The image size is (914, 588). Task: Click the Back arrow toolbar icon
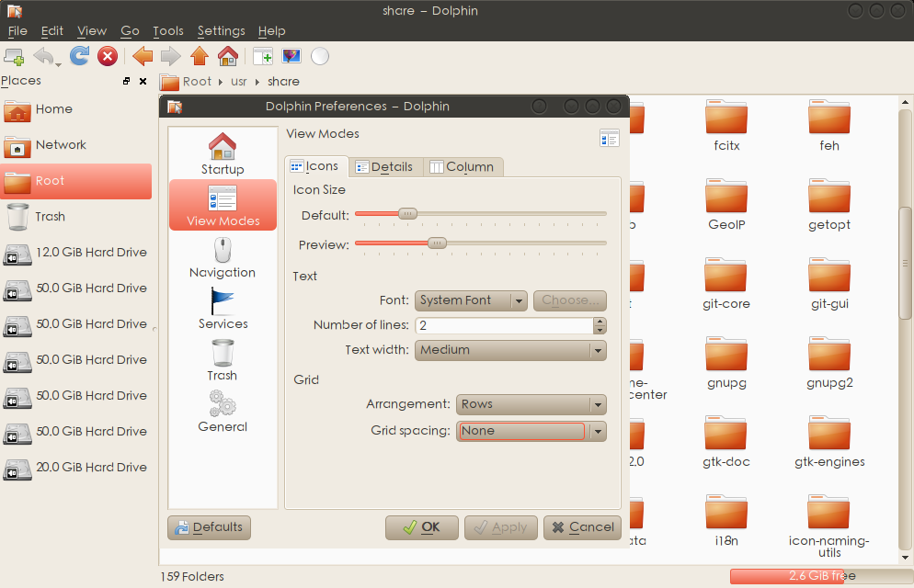(x=143, y=56)
